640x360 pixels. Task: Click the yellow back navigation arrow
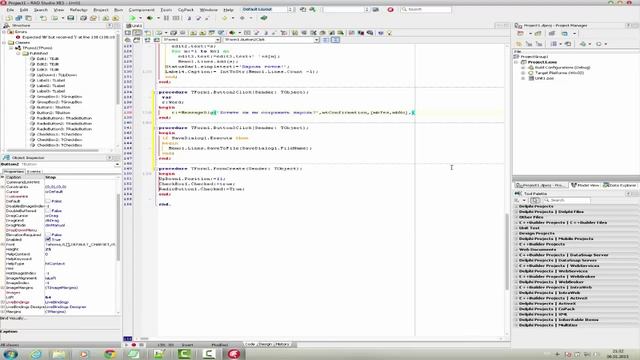(x=224, y=18)
